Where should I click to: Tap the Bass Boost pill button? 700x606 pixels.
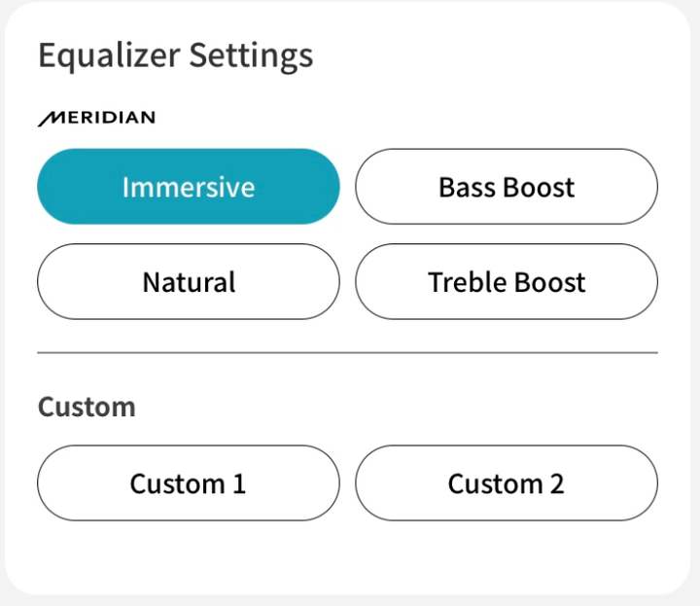point(507,186)
